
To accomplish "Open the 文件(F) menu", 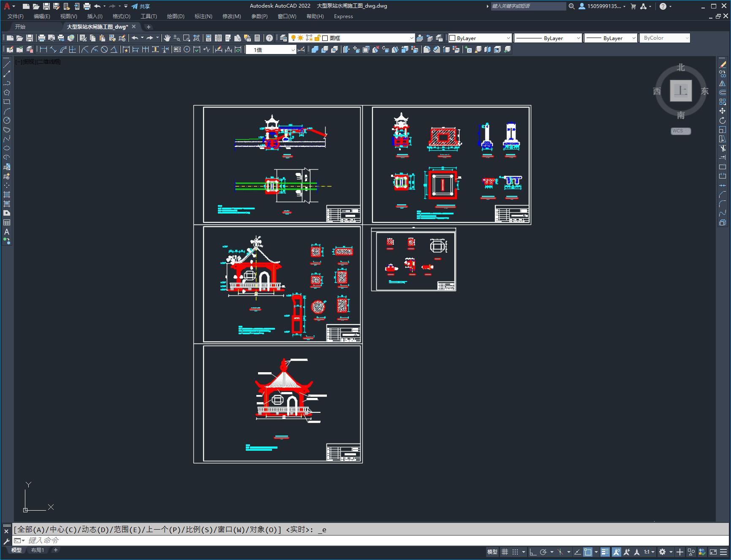I will click(16, 16).
